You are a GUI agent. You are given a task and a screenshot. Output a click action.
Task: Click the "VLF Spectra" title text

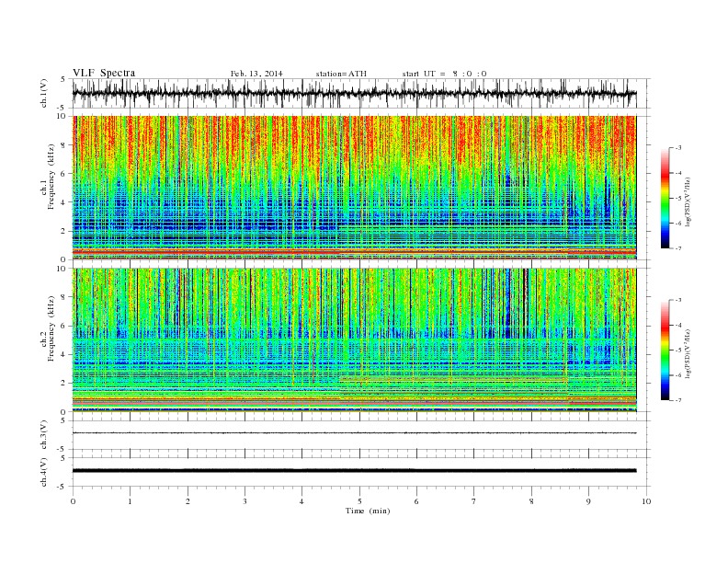click(104, 73)
